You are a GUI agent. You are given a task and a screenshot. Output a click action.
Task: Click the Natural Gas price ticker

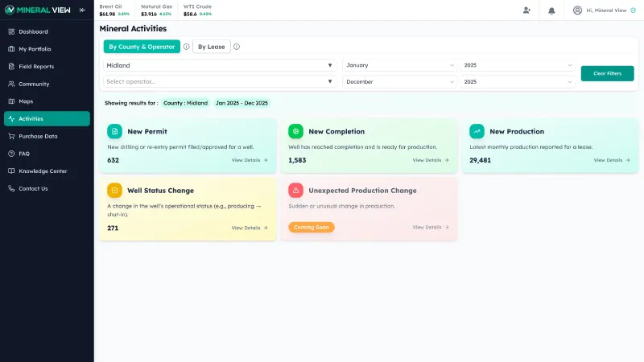coord(156,10)
